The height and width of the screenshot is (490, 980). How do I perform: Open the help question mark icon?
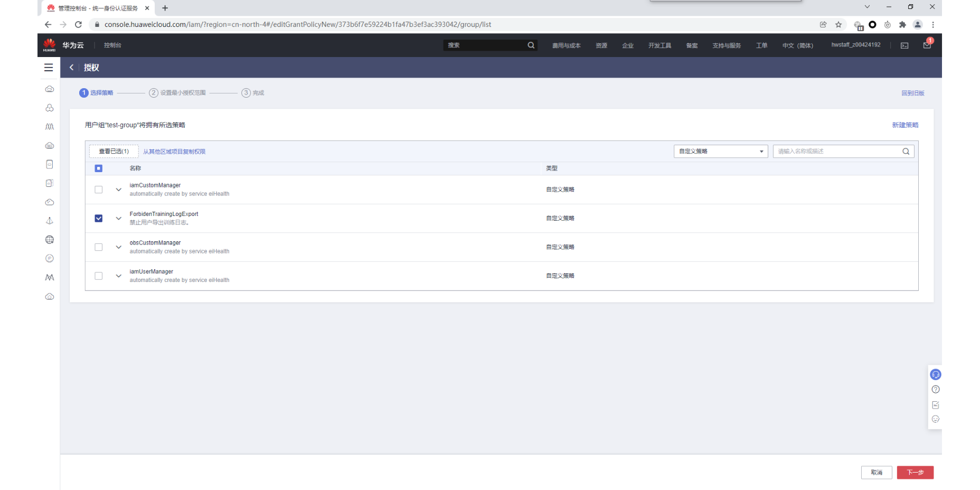[x=936, y=390]
